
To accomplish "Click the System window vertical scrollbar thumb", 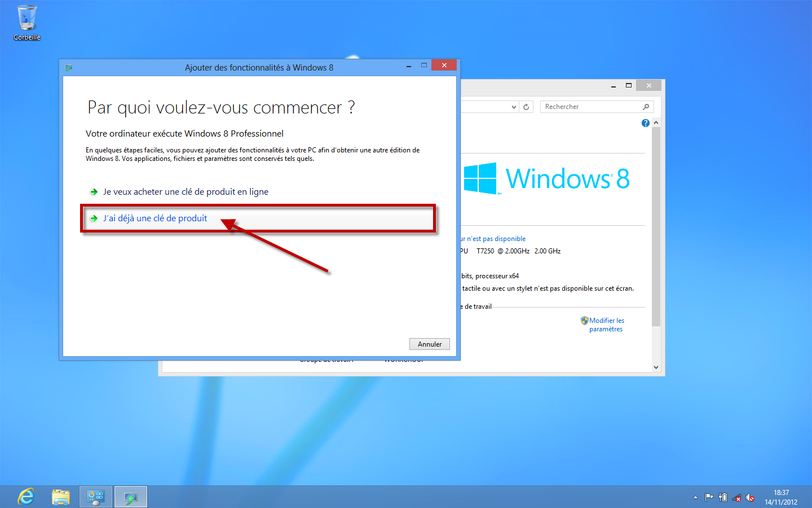I will coord(656,226).
